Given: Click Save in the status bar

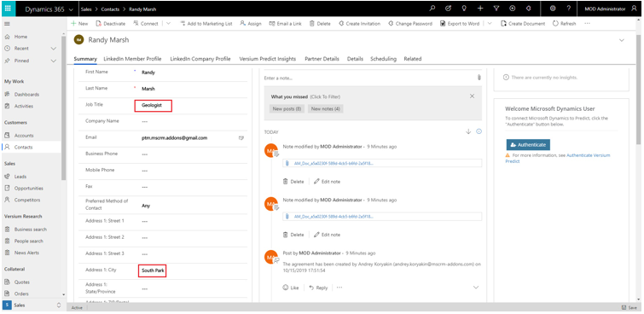Looking at the screenshot, I should 629,308.
